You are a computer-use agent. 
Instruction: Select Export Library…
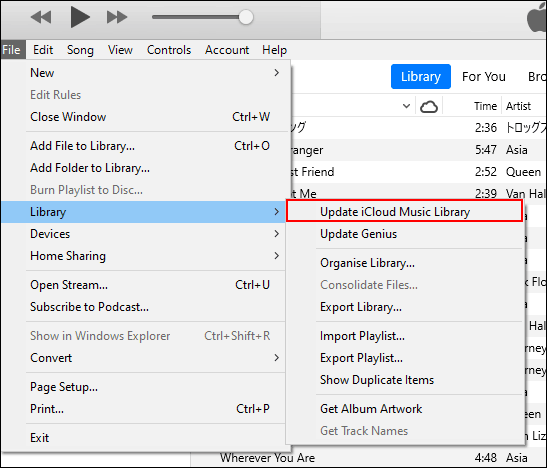[x=404, y=307]
